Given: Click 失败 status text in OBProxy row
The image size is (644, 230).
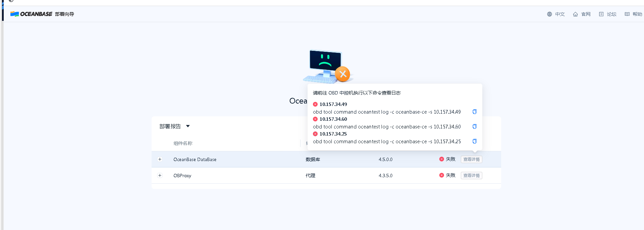Looking at the screenshot, I should [450, 175].
